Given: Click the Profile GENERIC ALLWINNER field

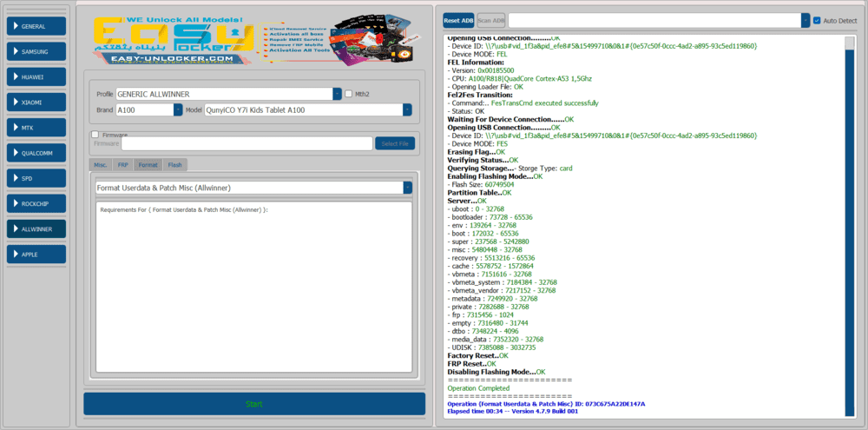Looking at the screenshot, I should [225, 94].
